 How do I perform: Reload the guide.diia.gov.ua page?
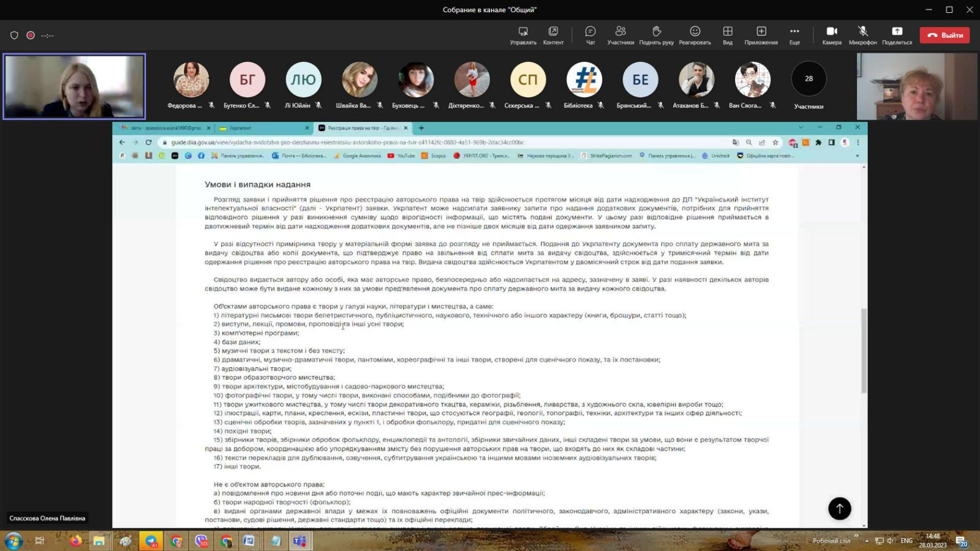click(148, 142)
